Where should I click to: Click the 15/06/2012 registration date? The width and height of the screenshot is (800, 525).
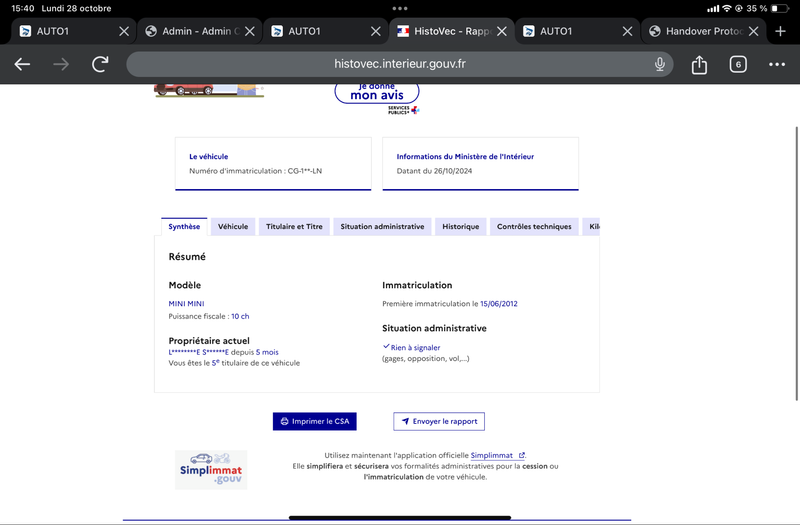pyautogui.click(x=498, y=304)
